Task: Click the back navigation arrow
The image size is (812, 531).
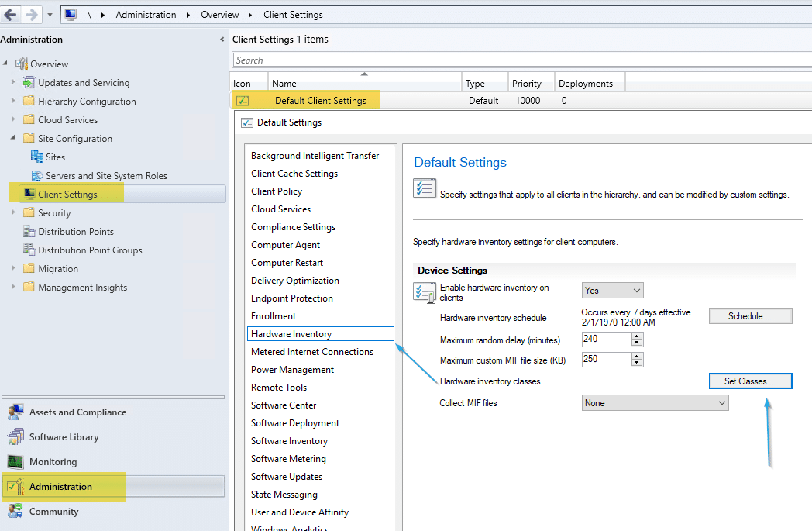Action: pos(10,14)
